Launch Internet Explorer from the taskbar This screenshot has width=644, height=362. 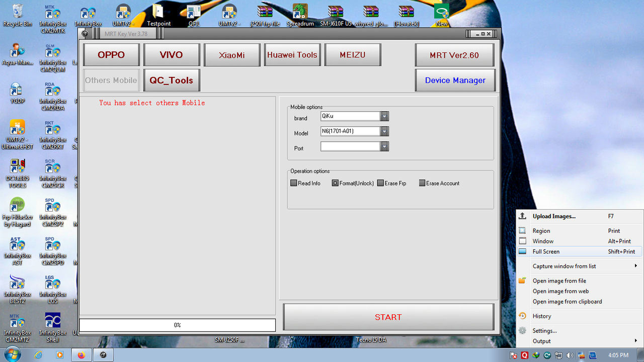[38, 354]
